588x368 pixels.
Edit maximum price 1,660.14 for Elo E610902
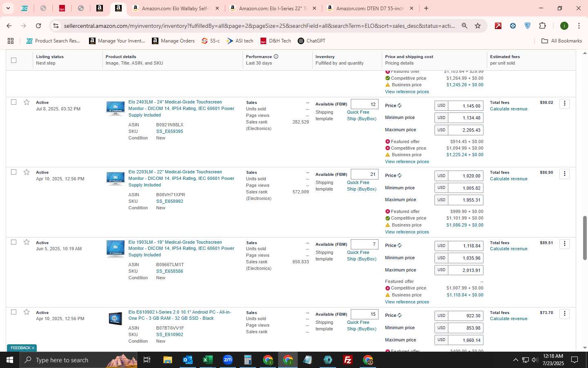[x=465, y=340]
